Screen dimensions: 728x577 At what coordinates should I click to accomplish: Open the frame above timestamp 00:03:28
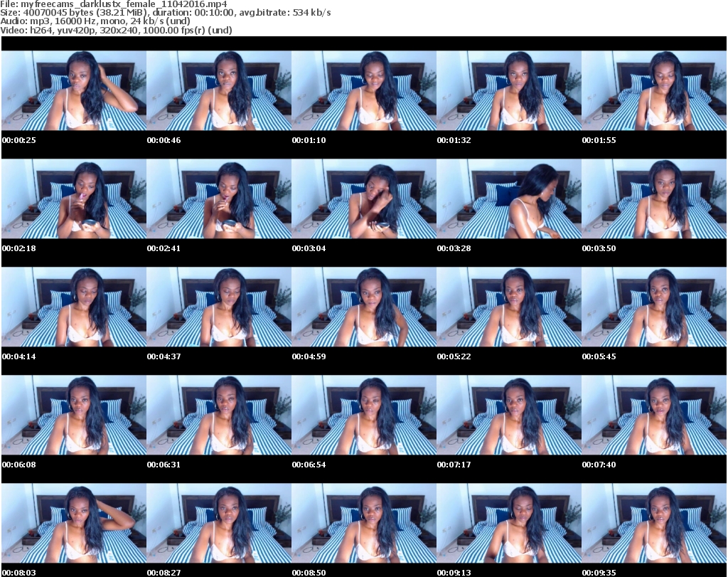pyautogui.click(x=508, y=198)
